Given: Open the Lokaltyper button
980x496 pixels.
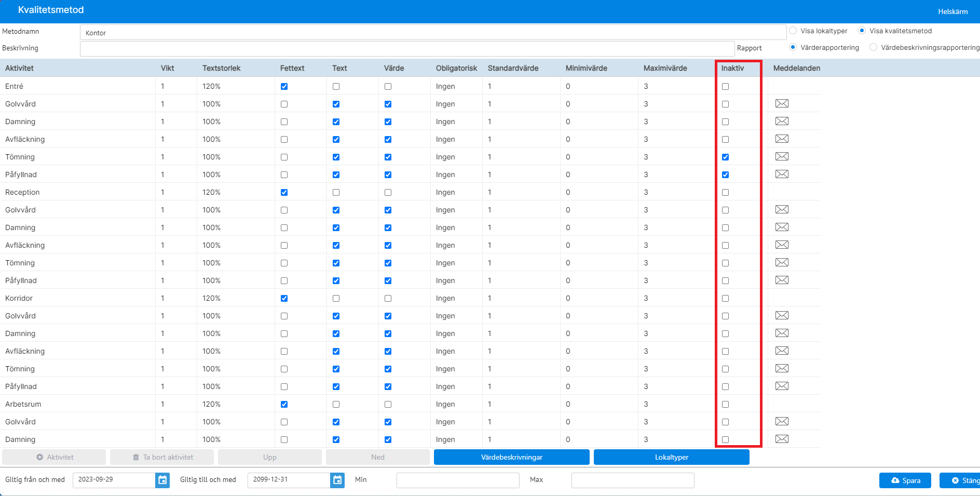Looking at the screenshot, I should point(672,457).
